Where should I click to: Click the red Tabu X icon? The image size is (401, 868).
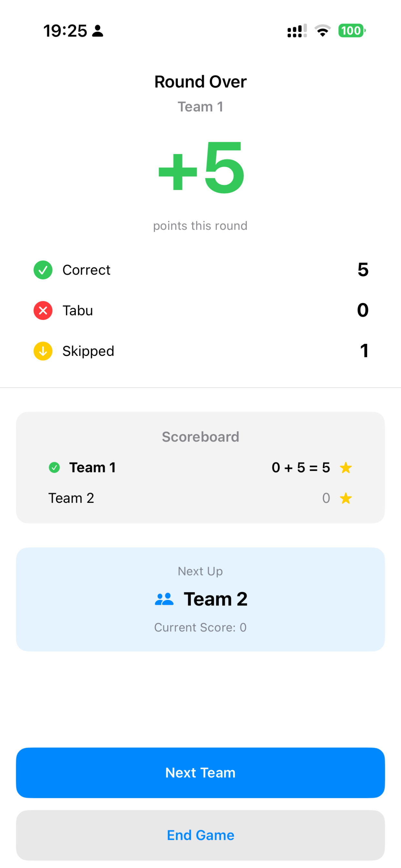tap(43, 310)
